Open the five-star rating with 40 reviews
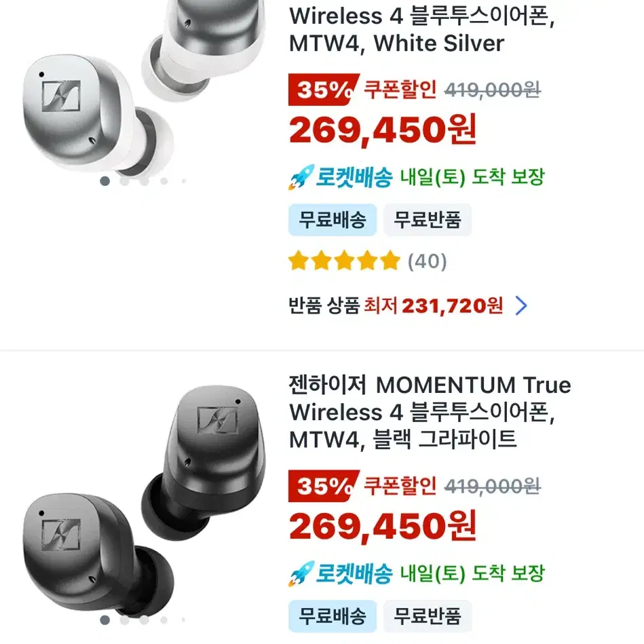 pos(367,261)
